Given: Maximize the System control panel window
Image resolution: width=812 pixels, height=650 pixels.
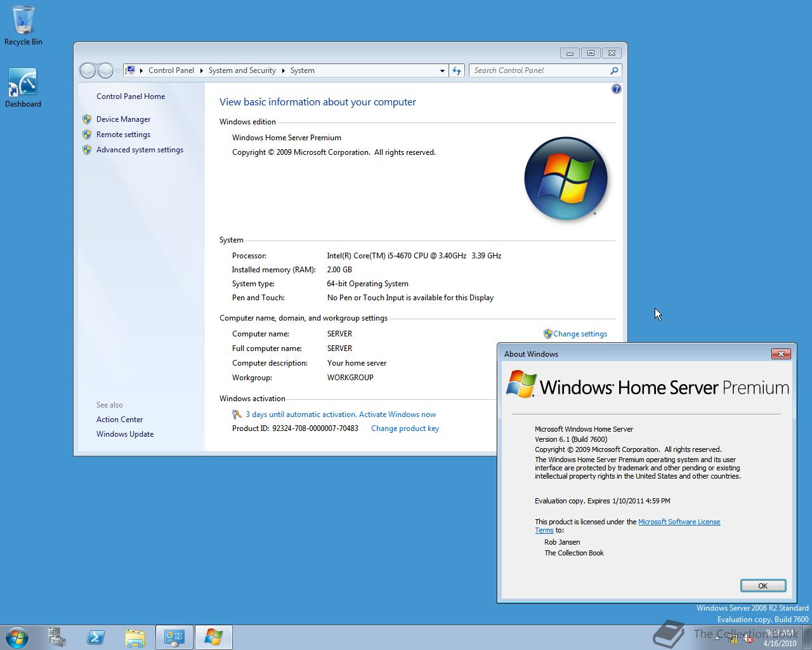Looking at the screenshot, I should click(591, 53).
